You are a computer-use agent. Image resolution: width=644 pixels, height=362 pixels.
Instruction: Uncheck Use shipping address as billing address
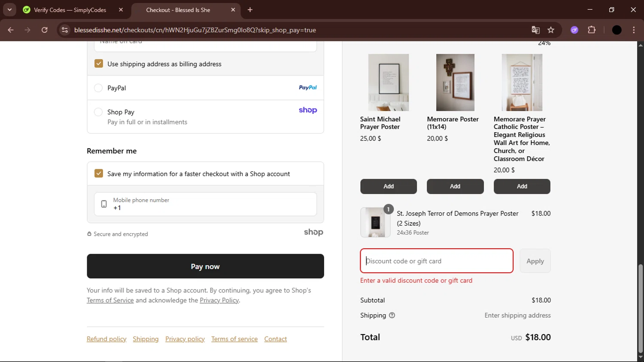(99, 64)
